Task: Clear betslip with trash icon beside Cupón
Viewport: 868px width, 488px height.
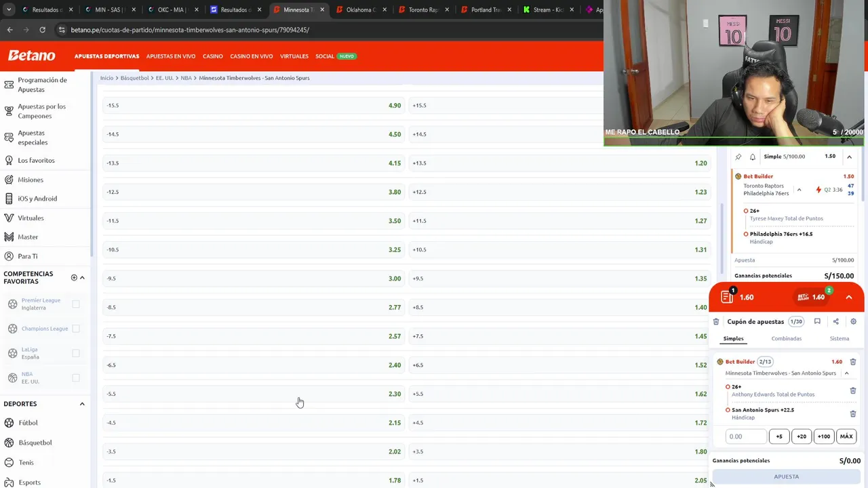Action: 715,322
